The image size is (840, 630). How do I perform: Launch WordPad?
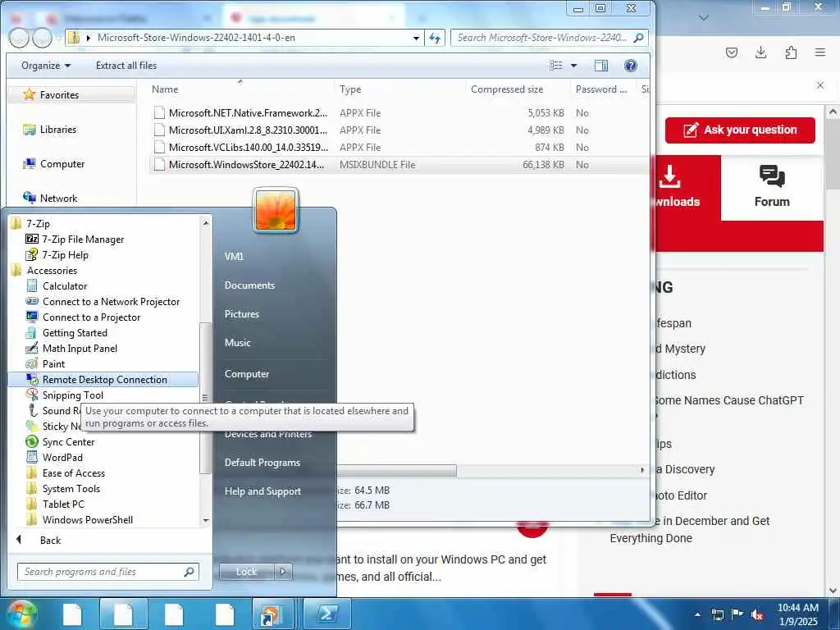coord(62,458)
